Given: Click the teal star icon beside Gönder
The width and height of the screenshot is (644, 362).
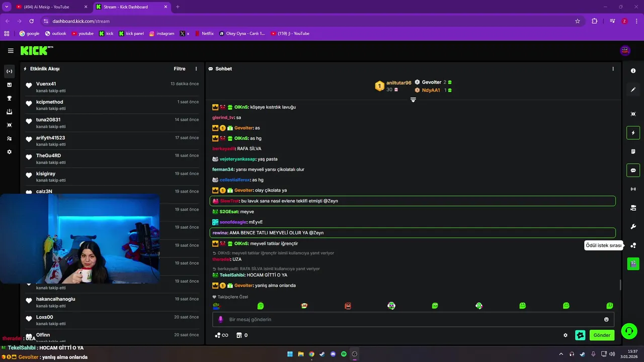Looking at the screenshot, I should pos(580,335).
